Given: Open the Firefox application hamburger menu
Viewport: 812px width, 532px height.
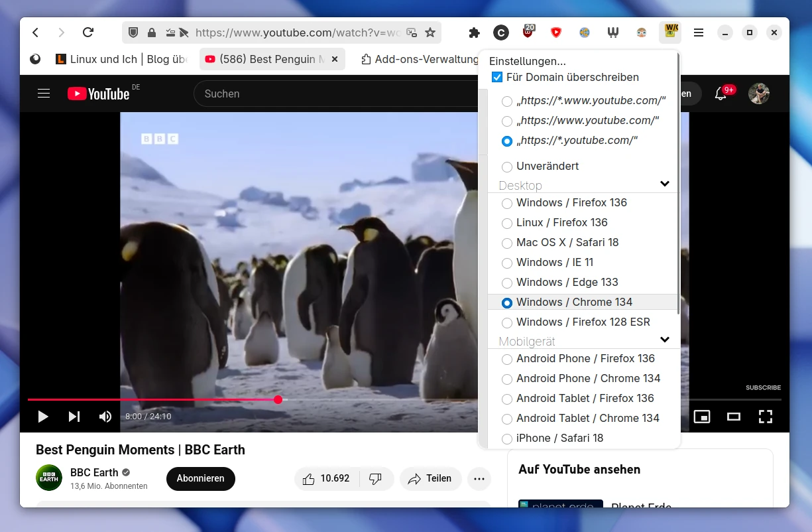Looking at the screenshot, I should point(699,33).
